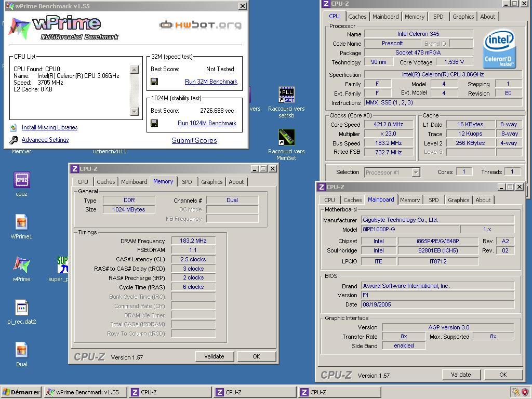Open the WPrime1 file icon
This screenshot has height=399, width=532.
point(22,222)
